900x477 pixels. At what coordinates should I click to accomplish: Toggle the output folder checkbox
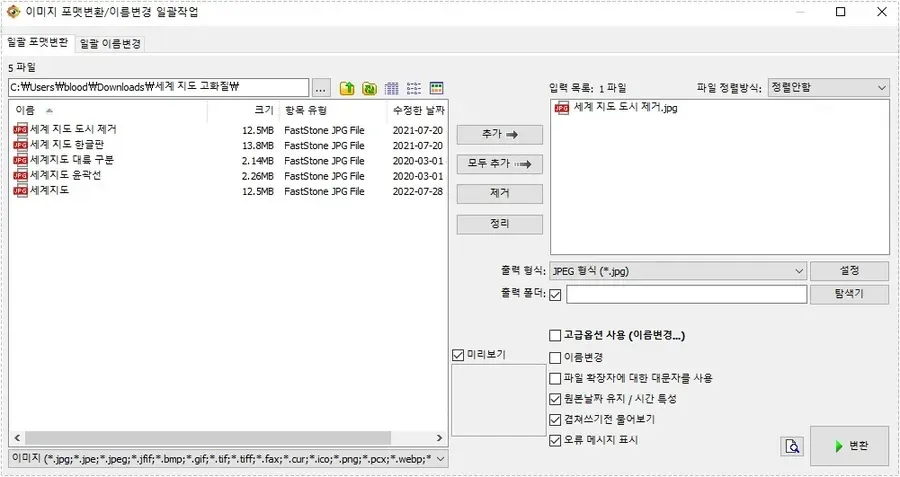pos(555,295)
